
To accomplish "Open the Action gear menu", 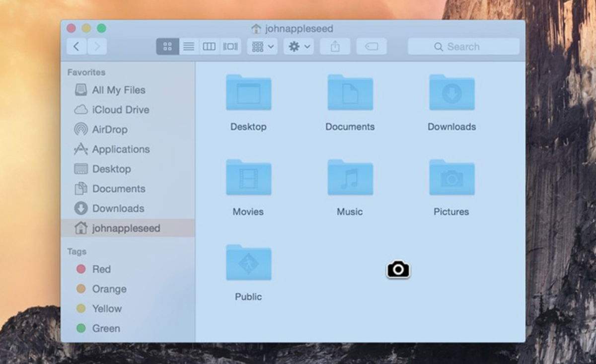I will [x=298, y=46].
